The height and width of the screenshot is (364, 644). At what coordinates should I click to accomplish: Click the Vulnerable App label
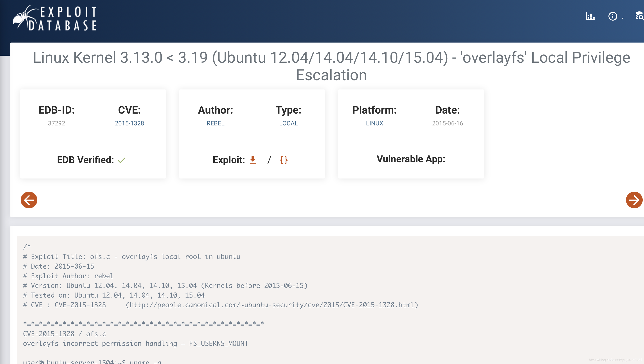[x=411, y=159]
